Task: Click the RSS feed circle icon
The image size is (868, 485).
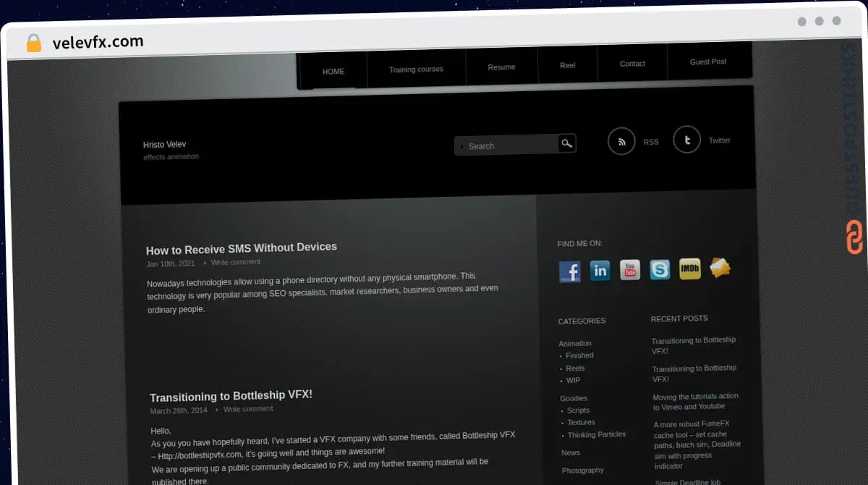Action: 621,141
